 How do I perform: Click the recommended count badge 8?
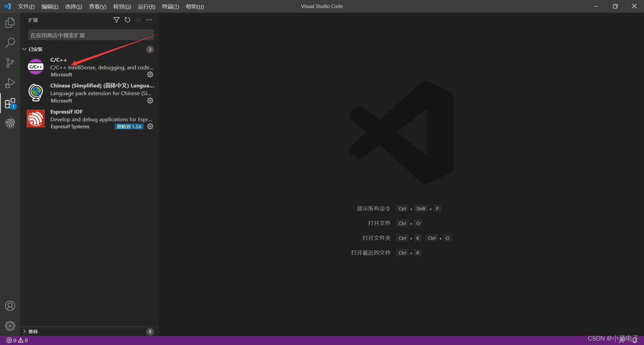(150, 332)
